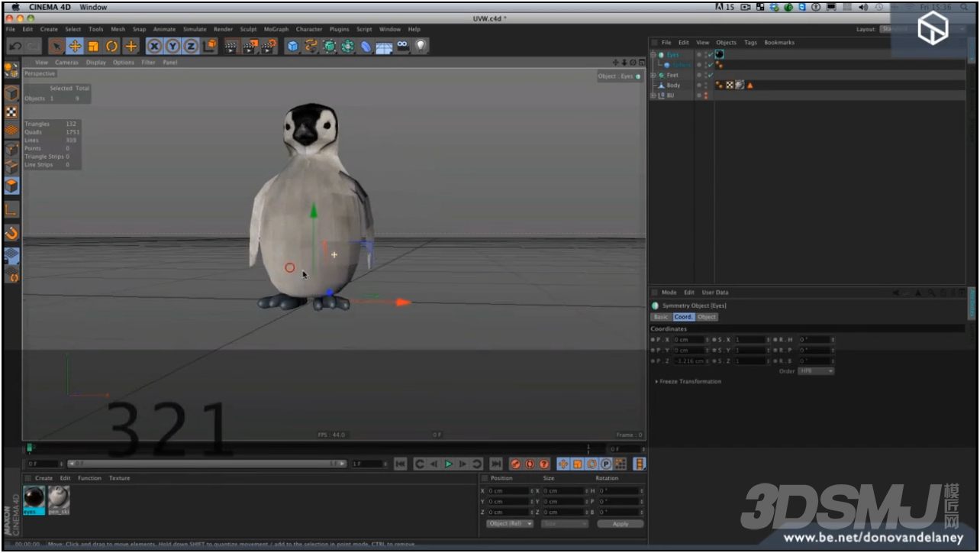Image resolution: width=980 pixels, height=553 pixels.
Task: Toggle Body object visibility dots
Action: click(706, 86)
